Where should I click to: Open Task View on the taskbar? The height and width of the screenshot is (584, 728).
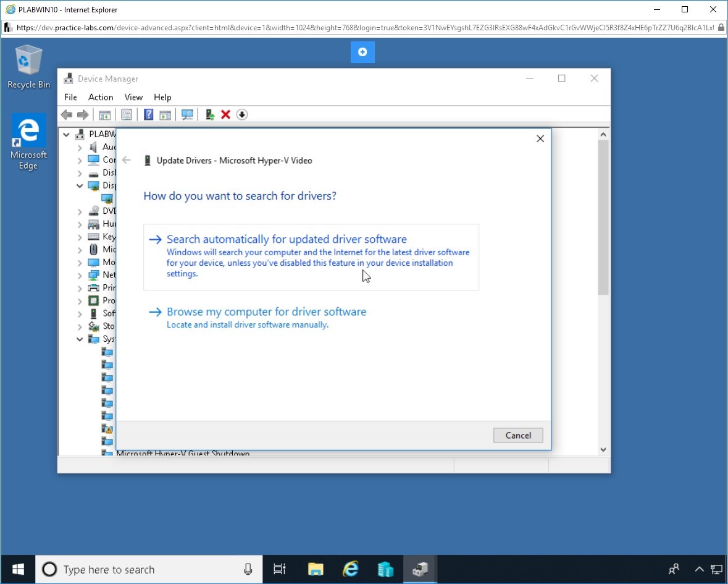pos(280,569)
